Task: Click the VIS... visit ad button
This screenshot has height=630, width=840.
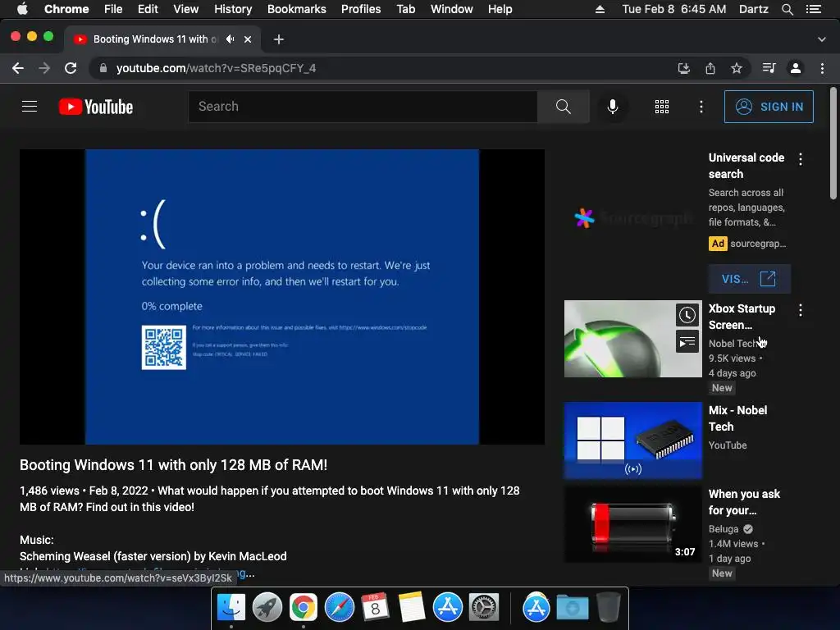Action: tap(749, 279)
